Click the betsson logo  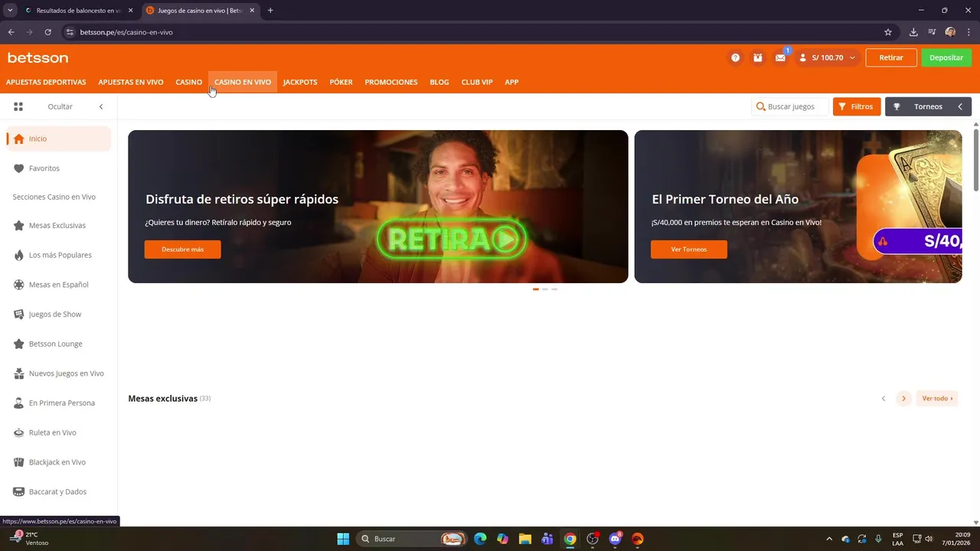coord(38,57)
